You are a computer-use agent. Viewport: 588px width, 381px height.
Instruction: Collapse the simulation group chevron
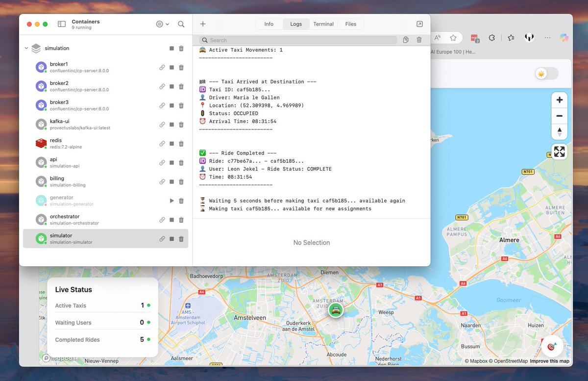(x=26, y=48)
